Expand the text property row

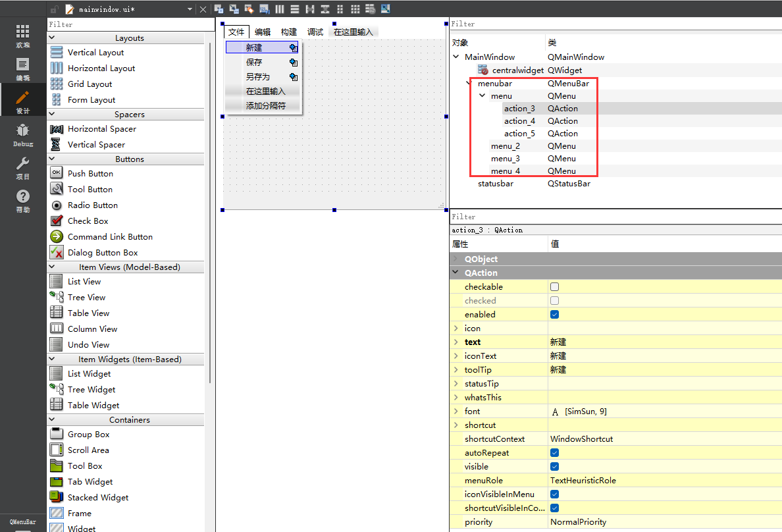pos(456,342)
